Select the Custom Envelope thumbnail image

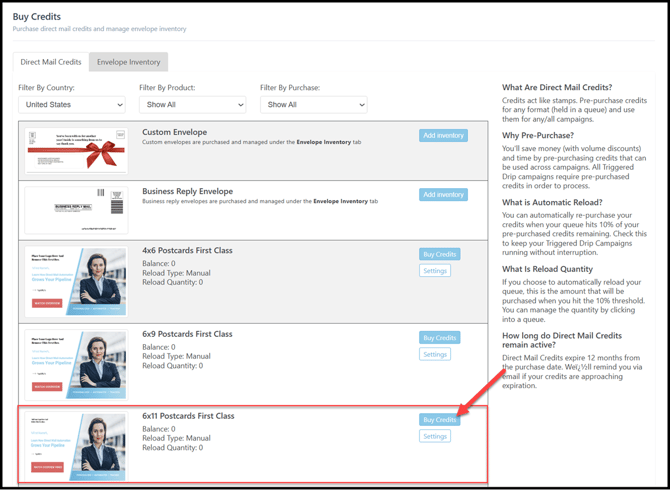pyautogui.click(x=76, y=151)
